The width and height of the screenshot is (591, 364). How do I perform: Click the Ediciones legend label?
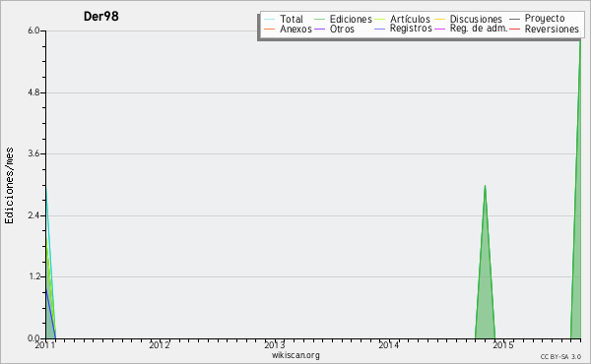click(351, 19)
